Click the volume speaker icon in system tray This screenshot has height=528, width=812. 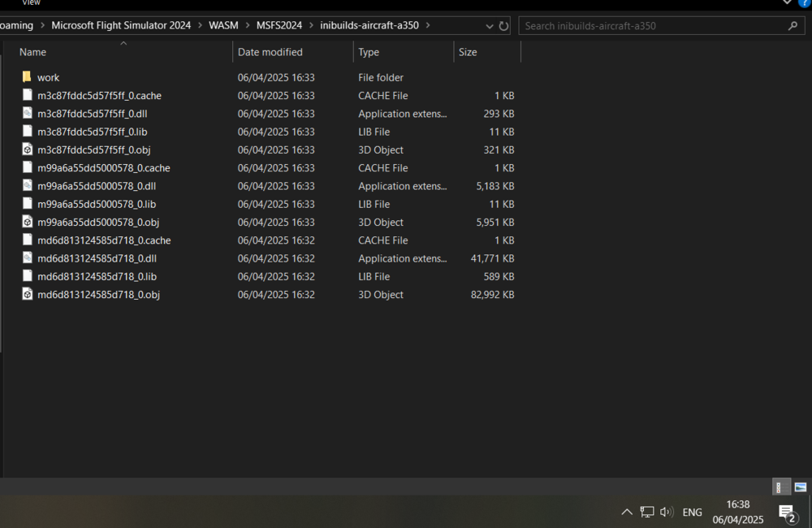pos(666,512)
